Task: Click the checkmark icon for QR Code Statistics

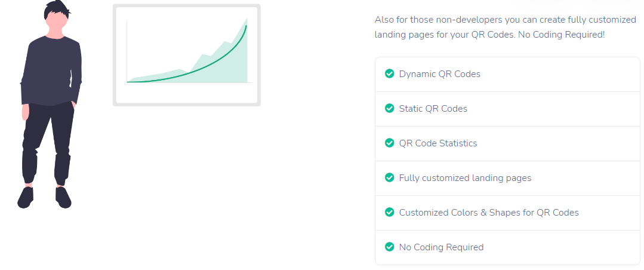Action: click(389, 143)
